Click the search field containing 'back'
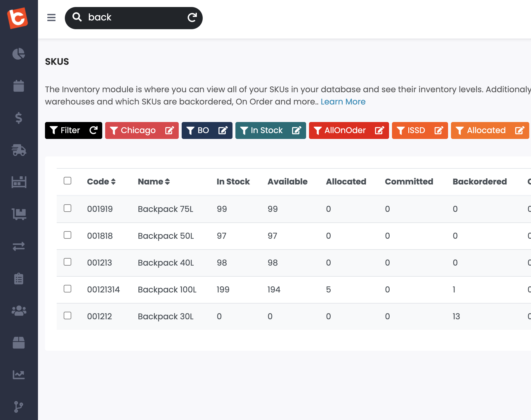 [x=134, y=18]
